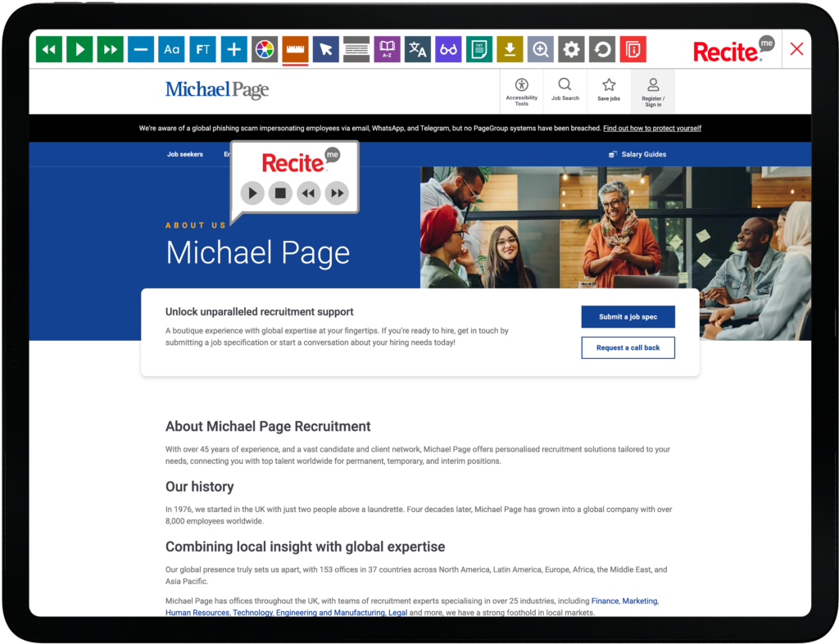Viewport: 839px width, 644px height.
Task: Enable the magnifier zoom tool
Action: pos(541,50)
